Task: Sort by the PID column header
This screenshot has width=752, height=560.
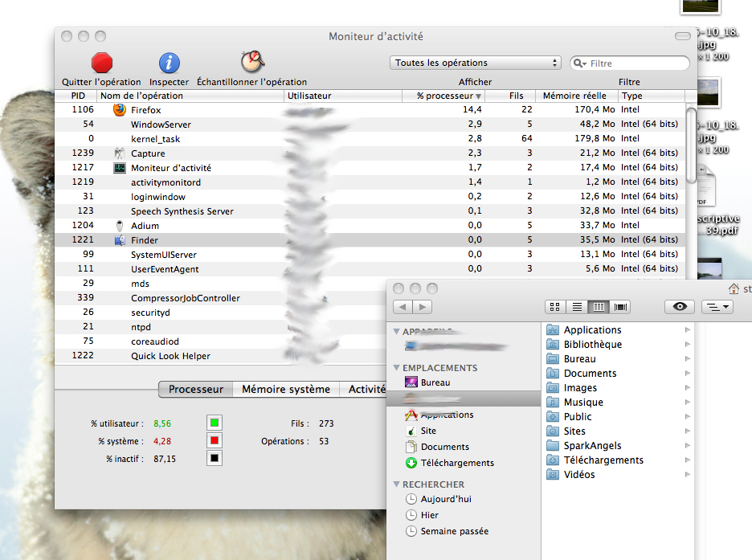Action: click(77, 96)
